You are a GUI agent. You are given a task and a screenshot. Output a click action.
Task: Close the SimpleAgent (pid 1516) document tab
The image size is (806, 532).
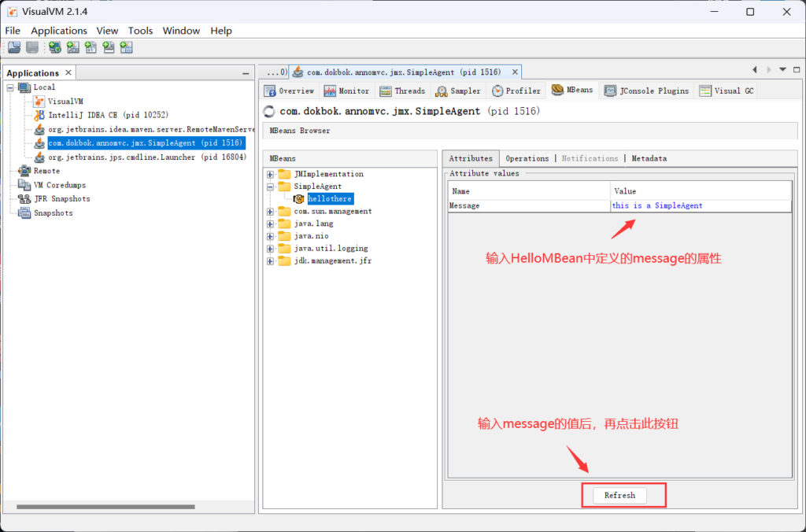(515, 72)
